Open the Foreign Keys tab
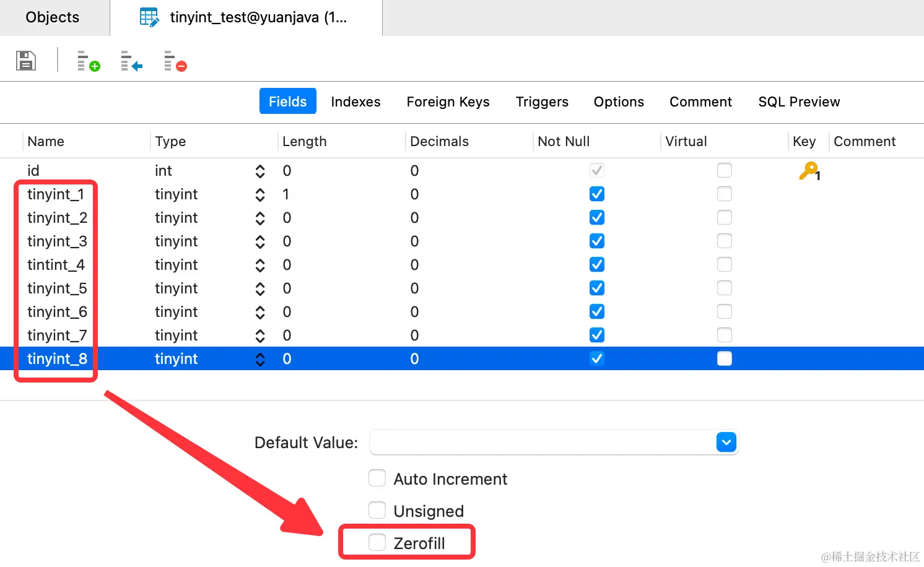This screenshot has height=567, width=924. pyautogui.click(x=448, y=102)
